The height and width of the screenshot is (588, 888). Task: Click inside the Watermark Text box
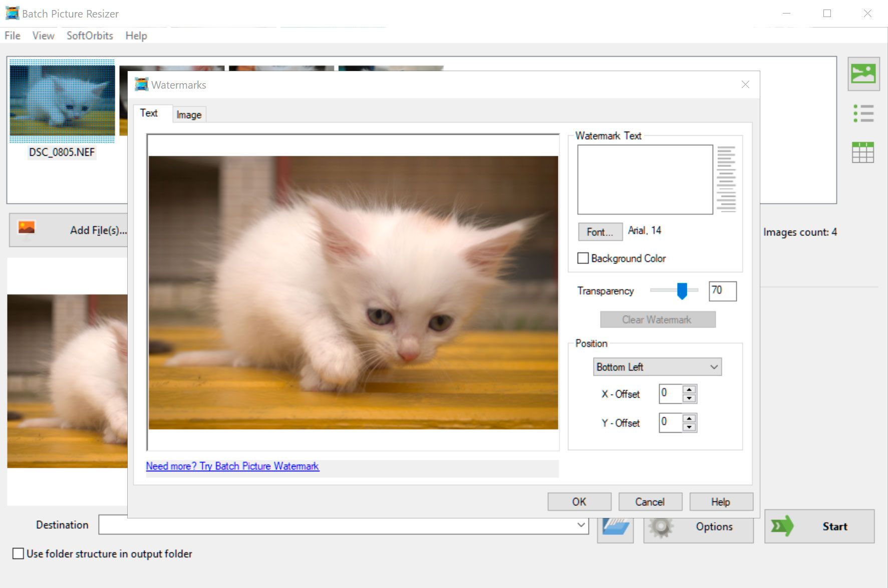point(645,179)
